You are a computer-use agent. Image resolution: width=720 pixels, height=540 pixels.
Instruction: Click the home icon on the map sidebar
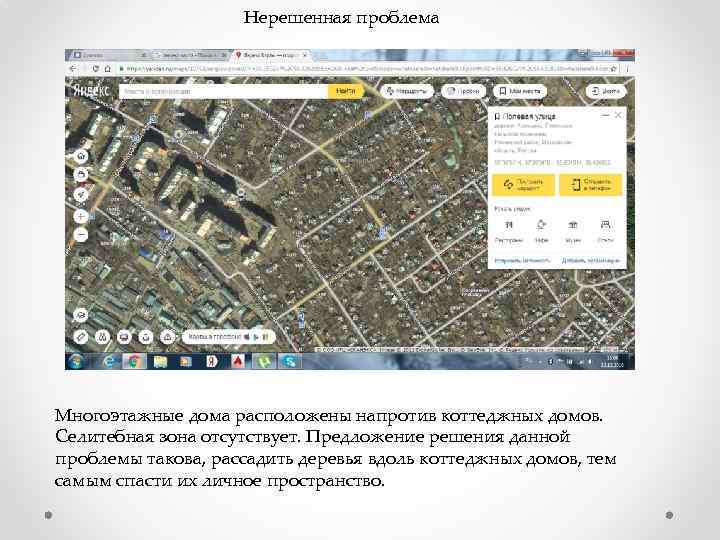point(81,156)
